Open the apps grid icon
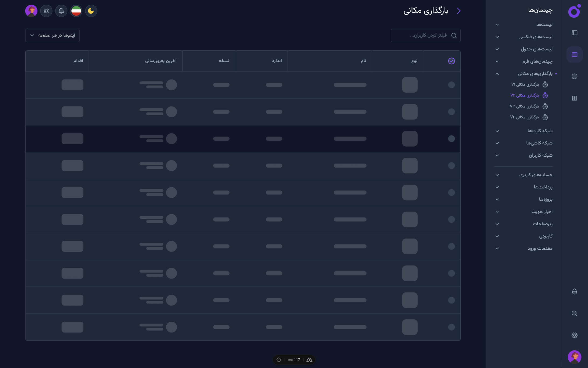 (x=46, y=11)
